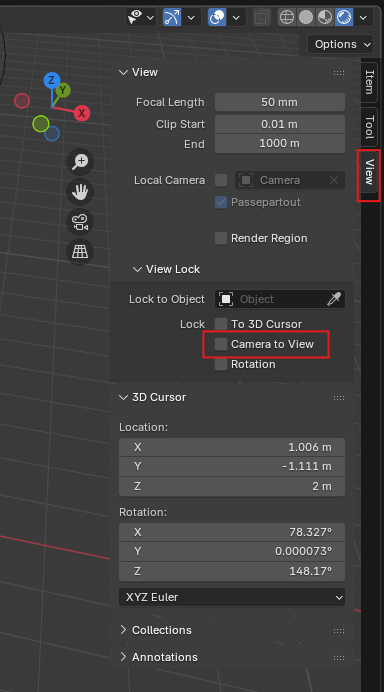Switch to Solid viewport shading
The width and height of the screenshot is (384, 692).
306,18
